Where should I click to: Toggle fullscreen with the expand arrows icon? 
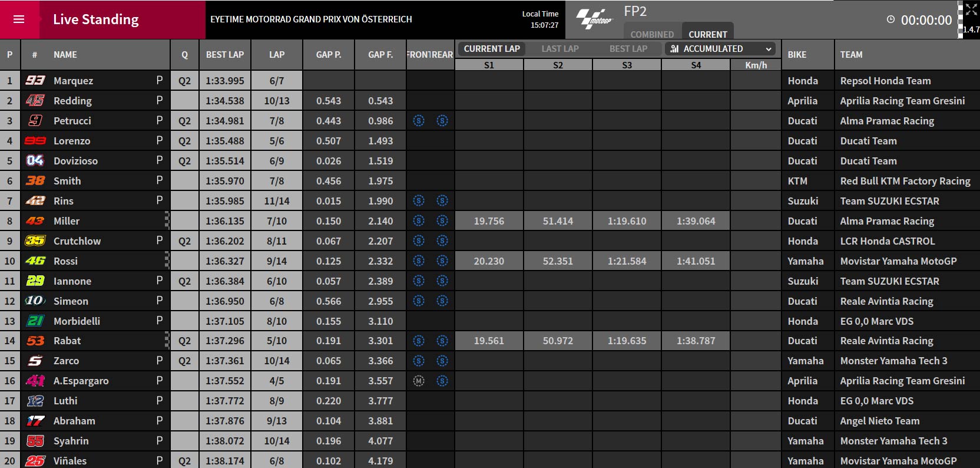pyautogui.click(x=971, y=9)
